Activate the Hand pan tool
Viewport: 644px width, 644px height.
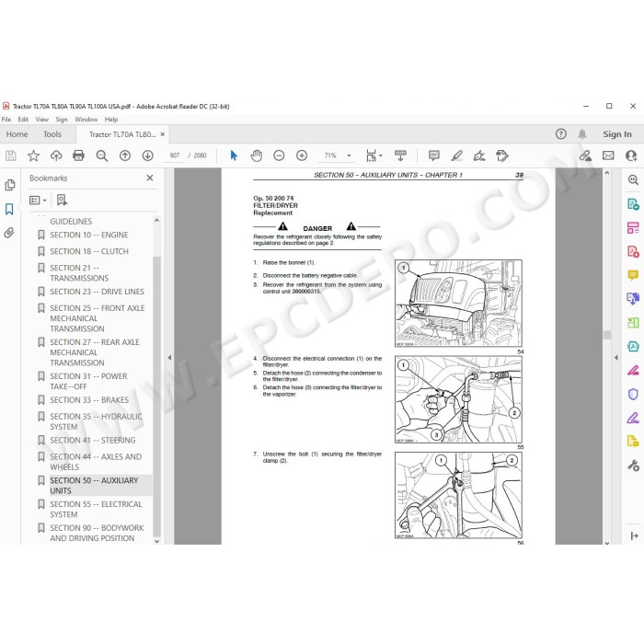pos(257,155)
